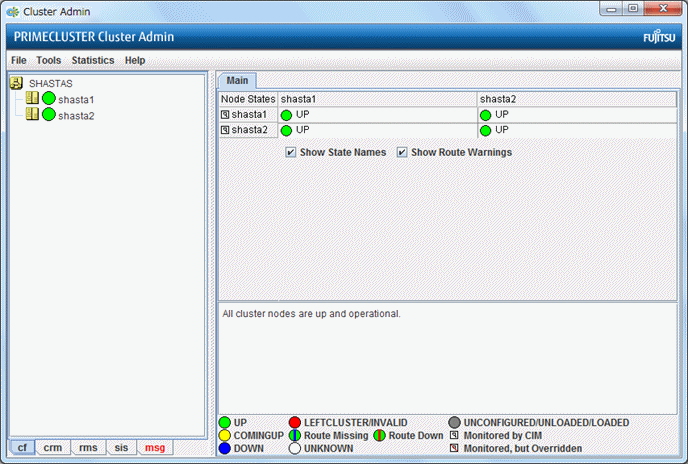Click the green UP legend circle
Viewport: 688px width, 464px height.
pyautogui.click(x=226, y=423)
